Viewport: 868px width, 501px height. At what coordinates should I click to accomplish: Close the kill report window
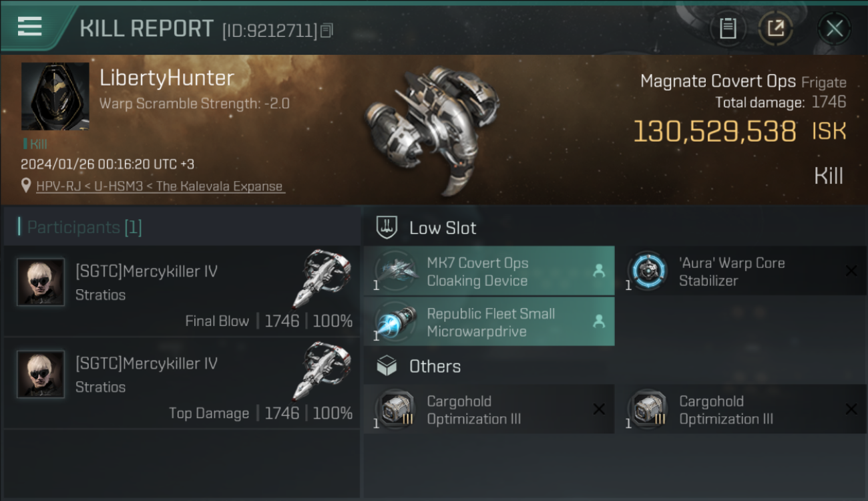point(834,28)
